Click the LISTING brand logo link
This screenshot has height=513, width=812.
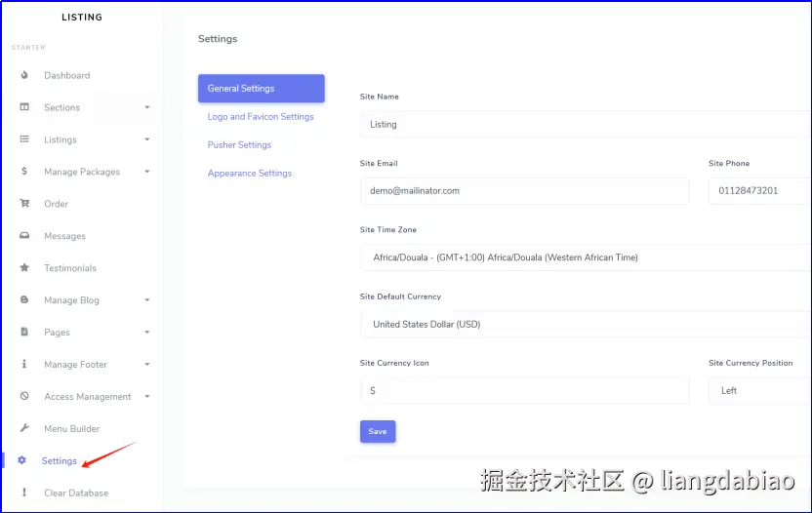coord(82,18)
